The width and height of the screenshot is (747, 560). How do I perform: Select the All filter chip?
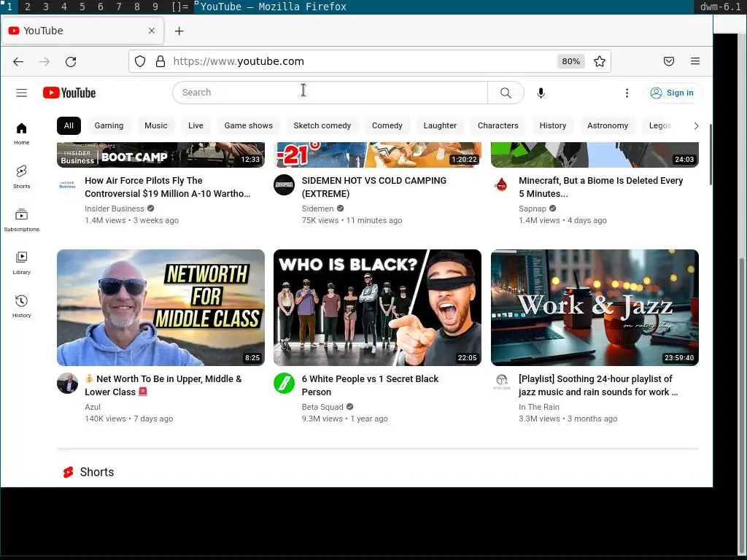click(69, 125)
